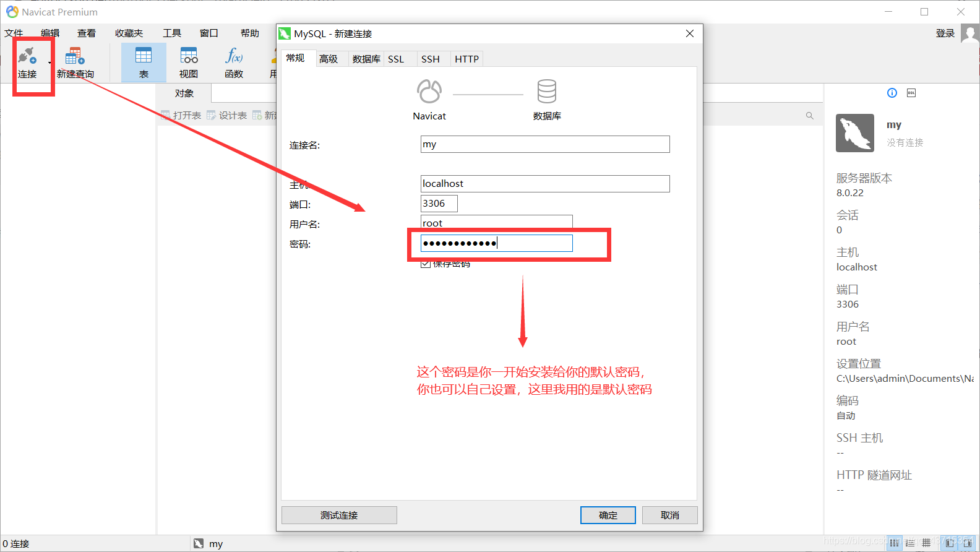Click the Navicat Premium logo in the title bar
This screenshot has width=980, height=552.
[12, 12]
